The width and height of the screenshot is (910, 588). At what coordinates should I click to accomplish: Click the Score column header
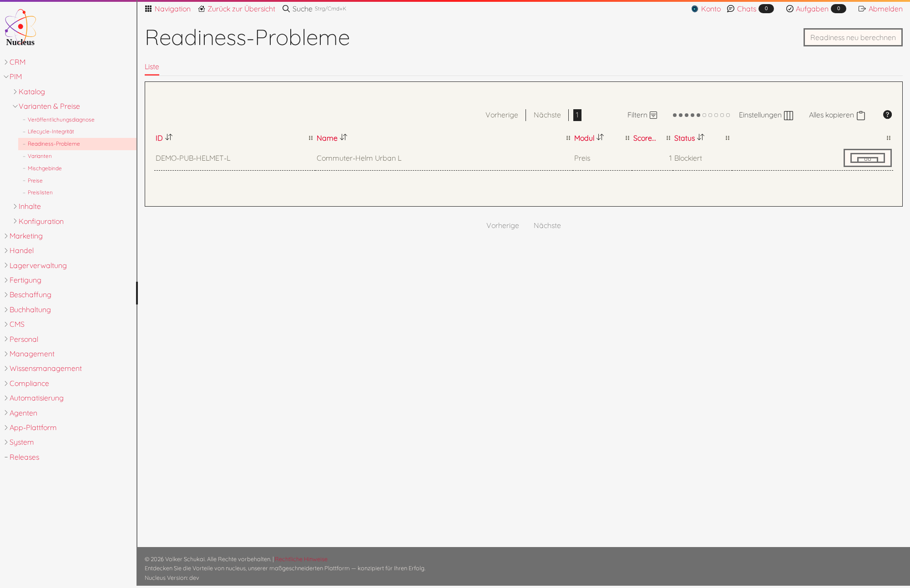644,138
